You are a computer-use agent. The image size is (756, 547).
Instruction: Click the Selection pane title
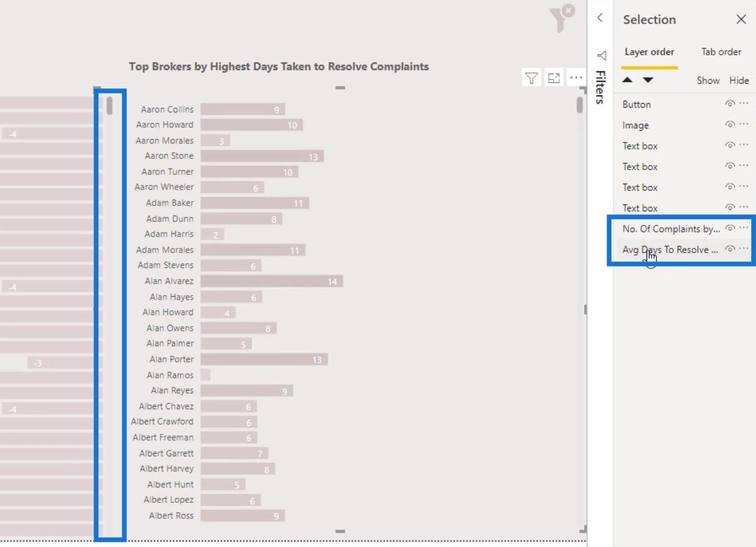point(650,19)
